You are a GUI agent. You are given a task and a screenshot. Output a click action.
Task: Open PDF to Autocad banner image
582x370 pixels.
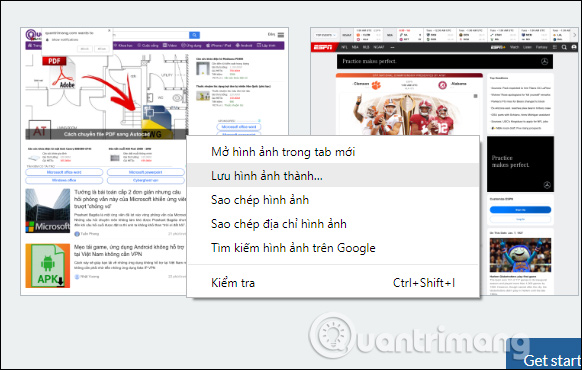(107, 96)
